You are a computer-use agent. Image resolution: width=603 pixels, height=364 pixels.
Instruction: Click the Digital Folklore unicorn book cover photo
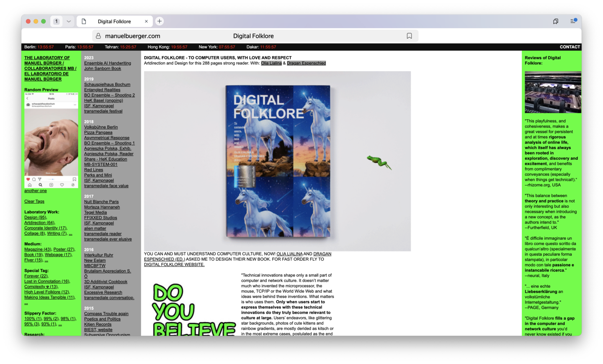[277, 161]
